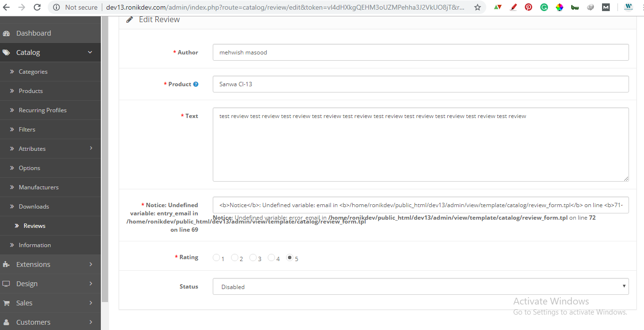Select rating 2 radio button
Screen dimensions: 644x330
[234, 258]
